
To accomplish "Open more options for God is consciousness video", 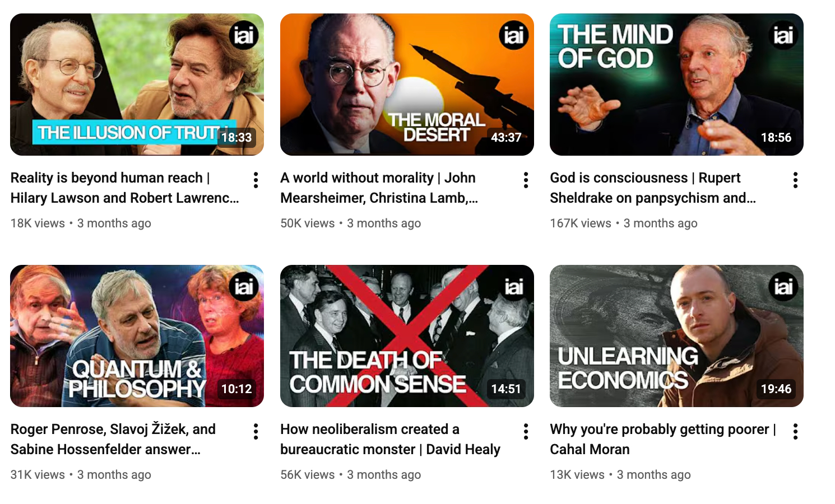I will 795,180.
